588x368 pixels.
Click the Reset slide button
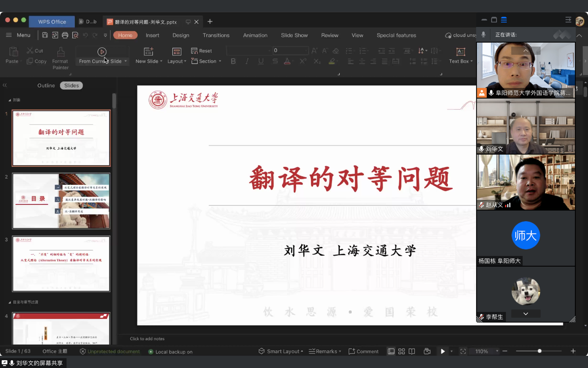(201, 51)
